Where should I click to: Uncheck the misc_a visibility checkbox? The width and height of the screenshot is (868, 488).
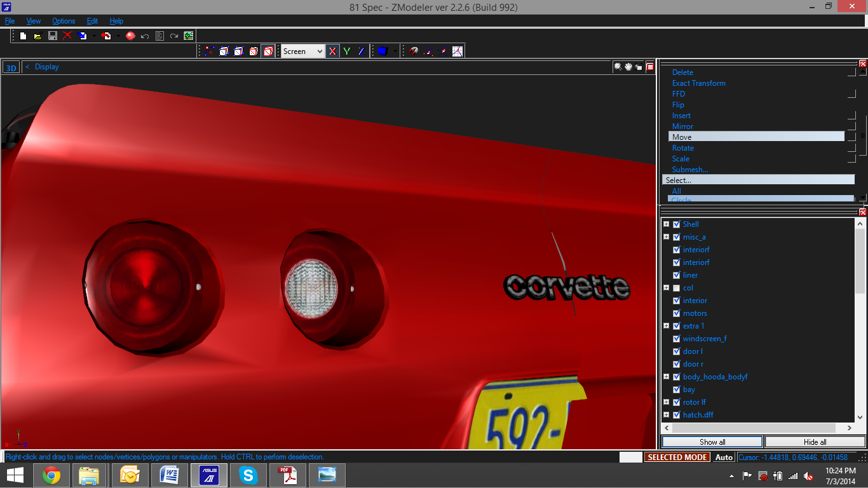coord(676,237)
